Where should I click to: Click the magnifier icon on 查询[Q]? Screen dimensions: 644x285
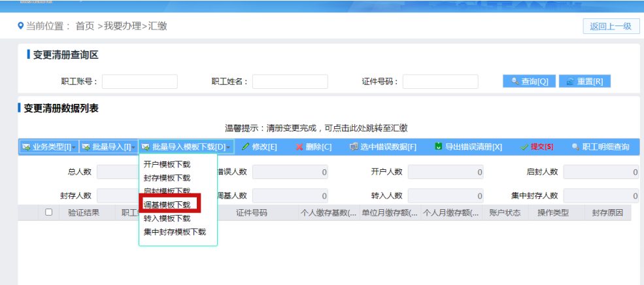point(515,81)
